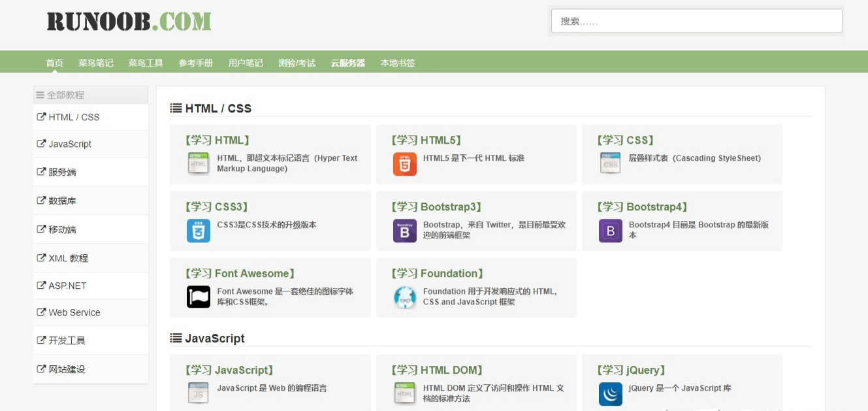Viewport: 868px width, 411px height.
Task: Go to ASP.NET category in sidebar
Action: pos(67,286)
